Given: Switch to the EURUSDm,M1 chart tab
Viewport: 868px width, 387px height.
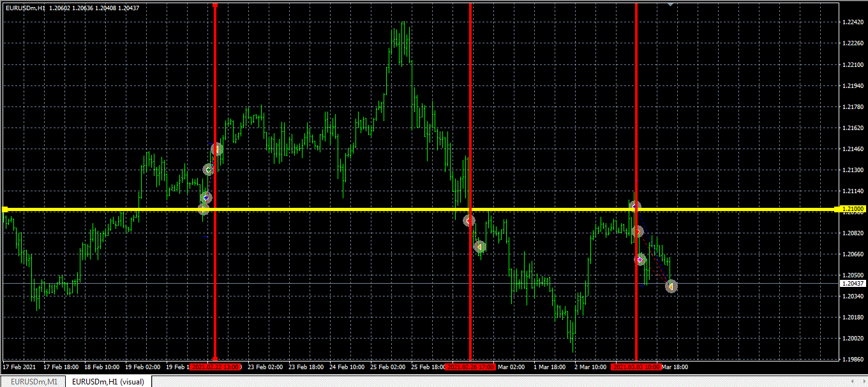Looking at the screenshot, I should click(34, 381).
